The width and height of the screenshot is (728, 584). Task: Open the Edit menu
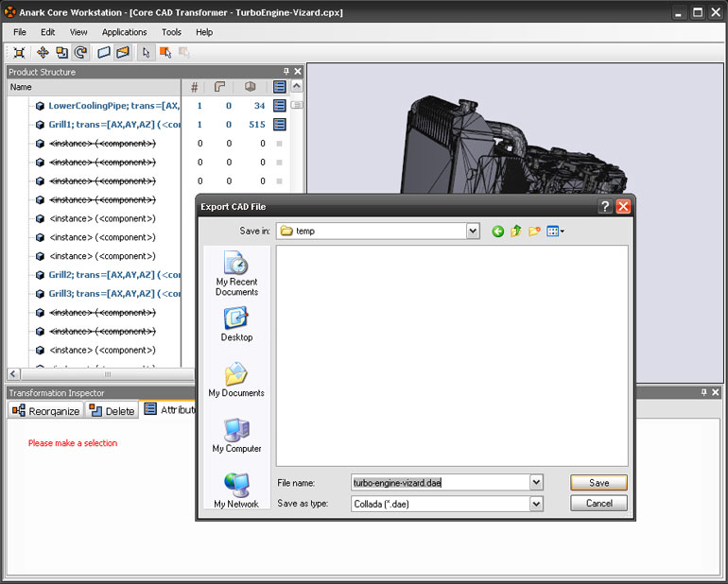pos(48,32)
